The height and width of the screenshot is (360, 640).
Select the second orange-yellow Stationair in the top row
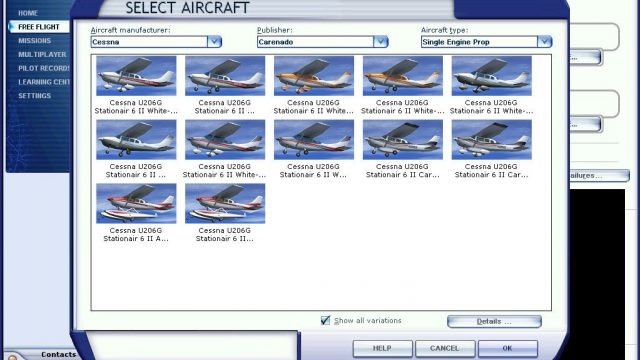(x=402, y=76)
